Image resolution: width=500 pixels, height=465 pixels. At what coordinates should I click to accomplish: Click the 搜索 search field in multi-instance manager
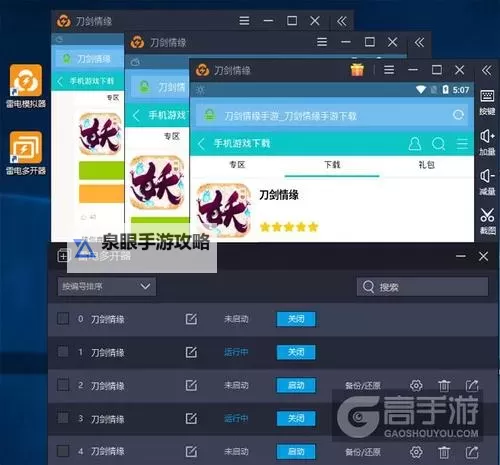pyautogui.click(x=422, y=286)
